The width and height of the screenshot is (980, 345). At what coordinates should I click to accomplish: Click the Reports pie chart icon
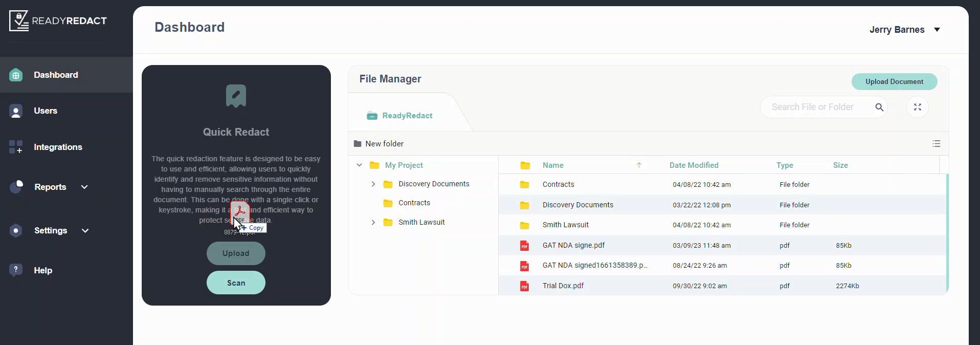coord(16,187)
